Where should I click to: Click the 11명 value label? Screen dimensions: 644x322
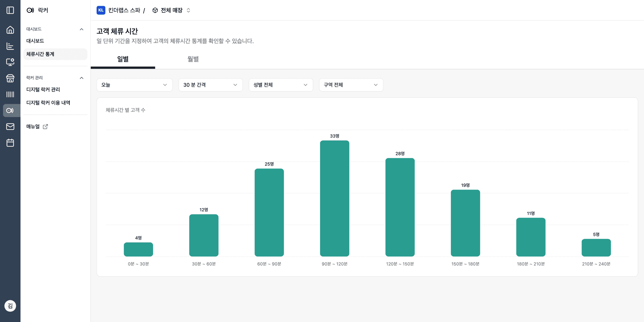coord(531,213)
